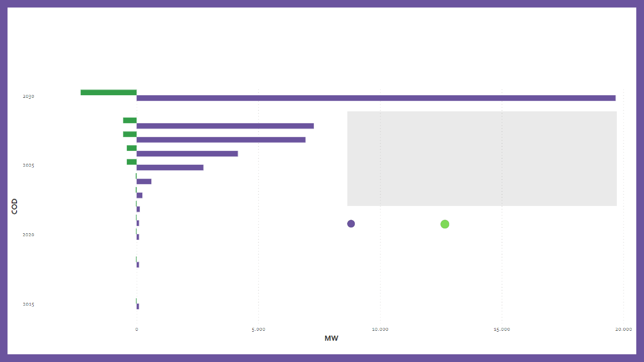Click the 20.000 x-axis tick label
Viewport: 644px width, 362px height.
click(x=623, y=329)
